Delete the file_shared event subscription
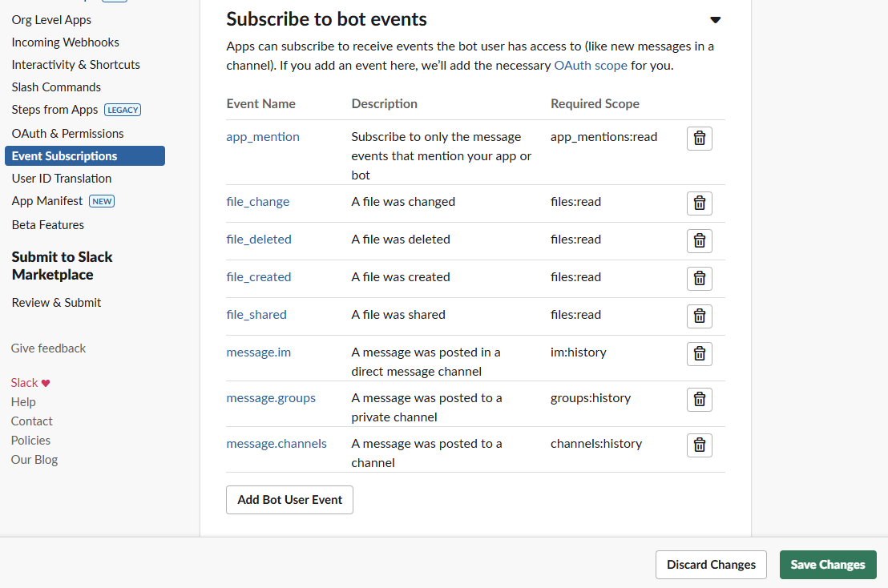 tap(700, 316)
